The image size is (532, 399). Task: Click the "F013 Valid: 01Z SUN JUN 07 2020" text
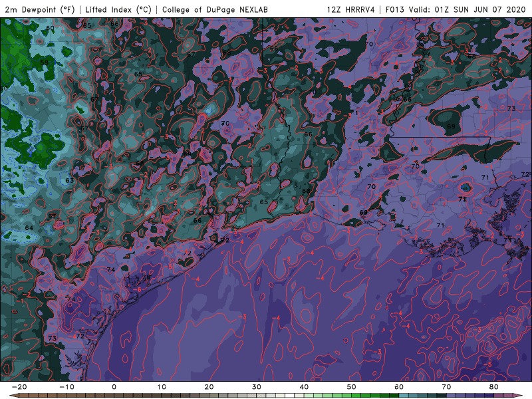456,9
